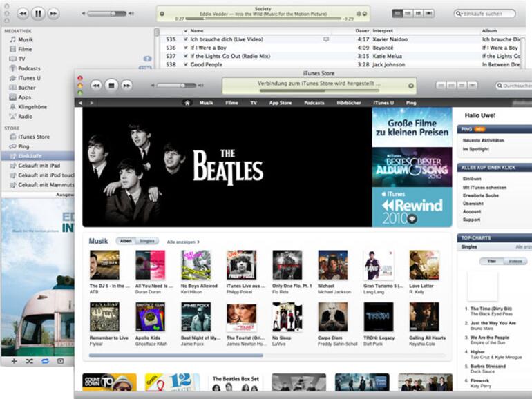The width and height of the screenshot is (532, 399).
Task: Click the add playlist plus button
Action: [14, 361]
